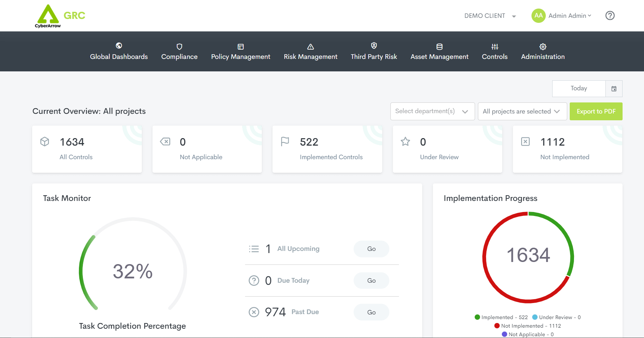Expand the DEMO CLIENT dropdown
644x338 pixels.
click(x=490, y=16)
